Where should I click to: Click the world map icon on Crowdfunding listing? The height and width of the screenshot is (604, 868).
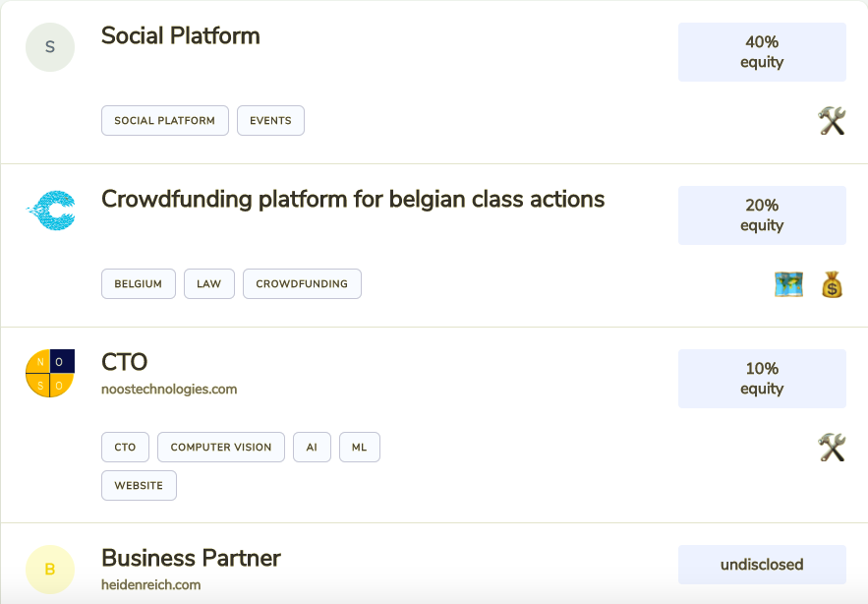[788, 284]
